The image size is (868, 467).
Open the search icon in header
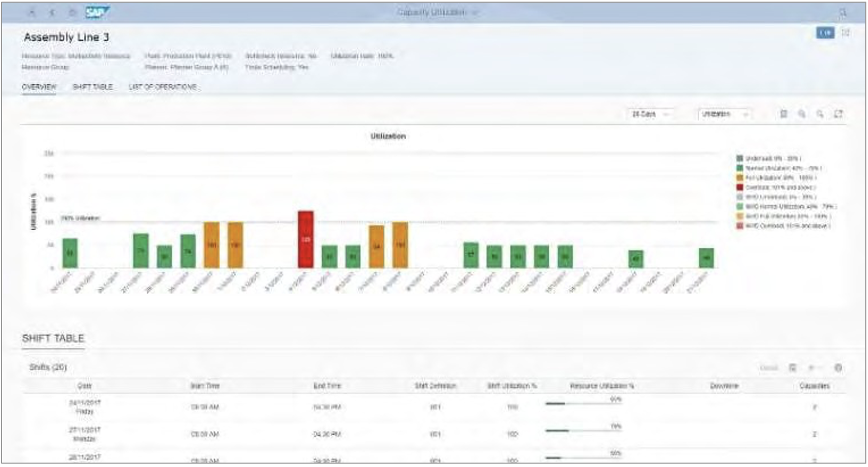click(843, 12)
